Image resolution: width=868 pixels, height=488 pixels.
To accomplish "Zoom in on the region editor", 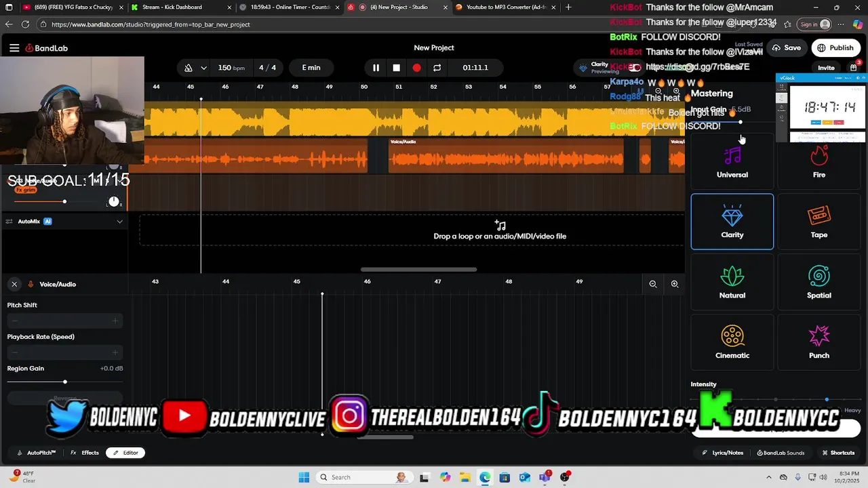I will click(675, 284).
